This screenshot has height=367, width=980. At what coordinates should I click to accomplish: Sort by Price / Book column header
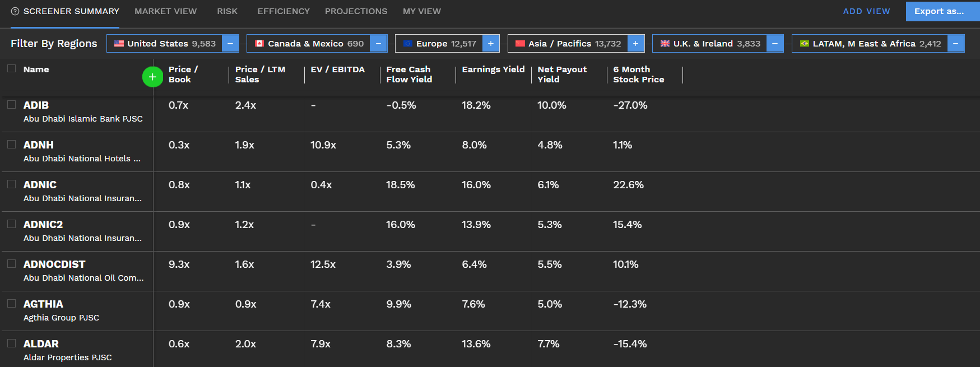(183, 75)
